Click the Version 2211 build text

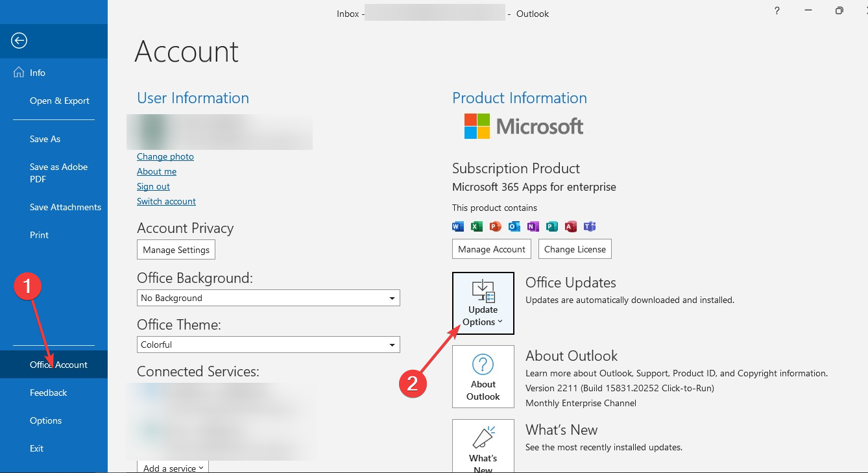coord(620,388)
